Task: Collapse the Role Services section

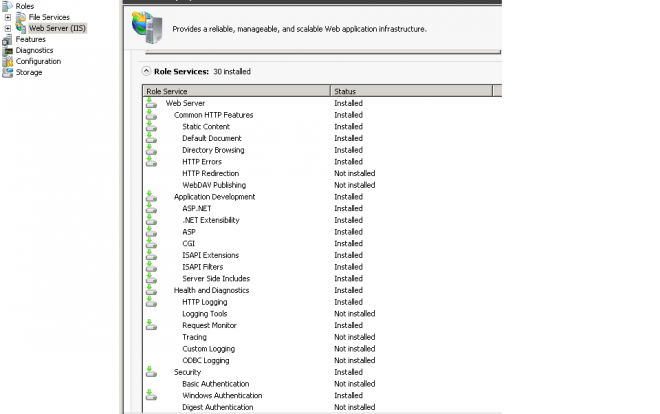Action: 146,71
